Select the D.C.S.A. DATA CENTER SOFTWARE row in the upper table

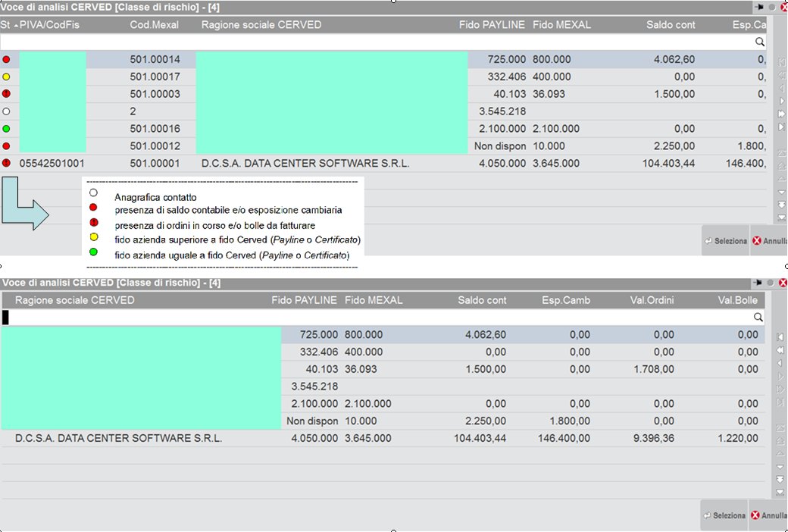[303, 163]
